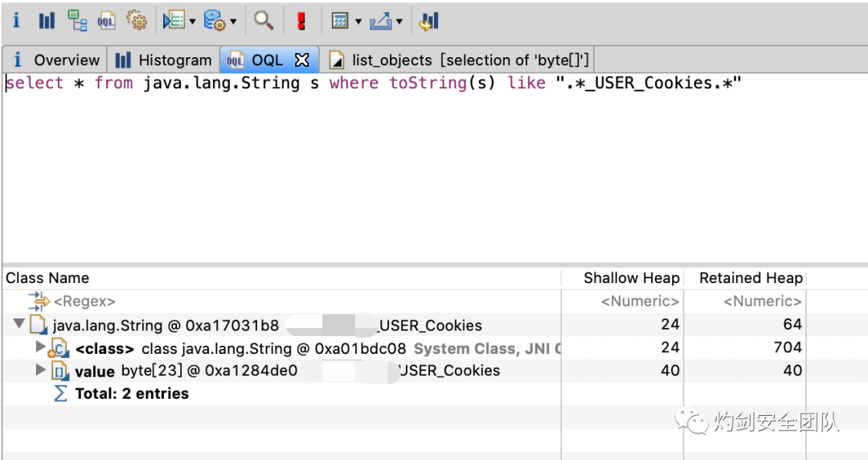
Task: Click the sigma icon beside Total entries
Action: [x=60, y=393]
